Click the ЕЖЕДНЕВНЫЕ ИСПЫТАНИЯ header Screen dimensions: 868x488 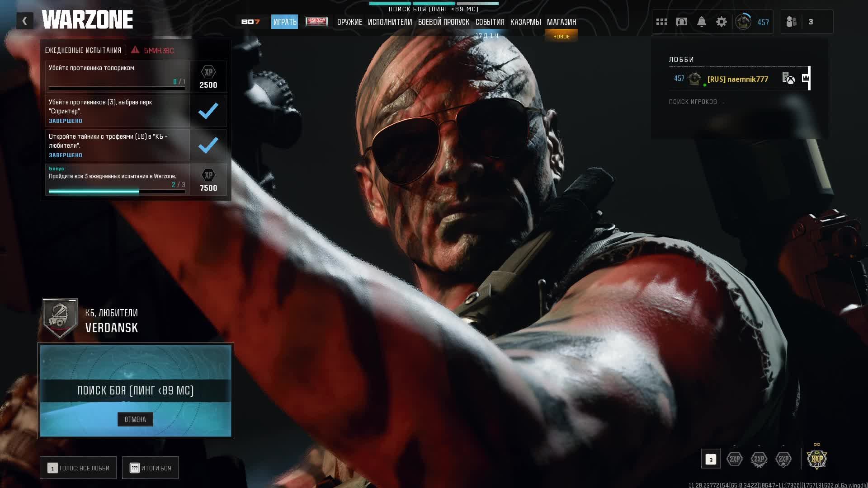coord(83,50)
